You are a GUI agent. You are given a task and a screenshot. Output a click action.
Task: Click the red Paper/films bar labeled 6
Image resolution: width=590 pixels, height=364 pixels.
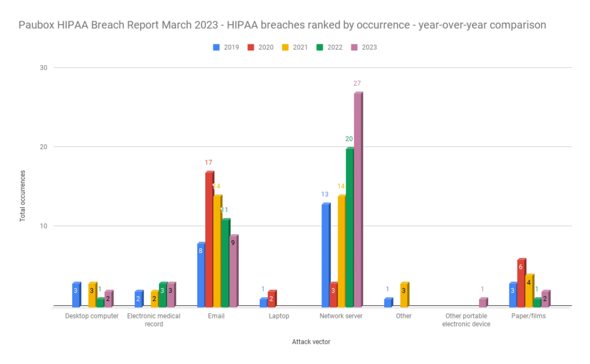(521, 283)
